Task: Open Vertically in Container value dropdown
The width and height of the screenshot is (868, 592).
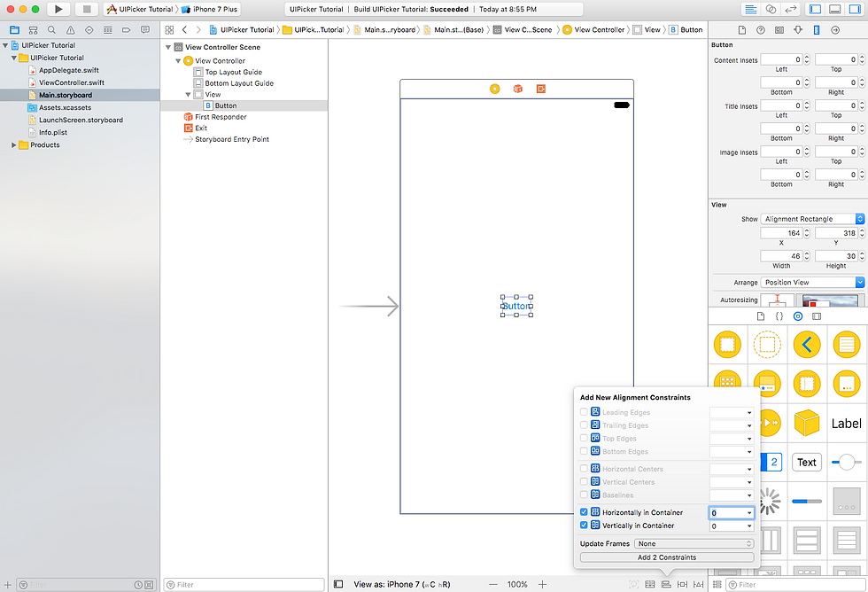Action: pos(749,526)
